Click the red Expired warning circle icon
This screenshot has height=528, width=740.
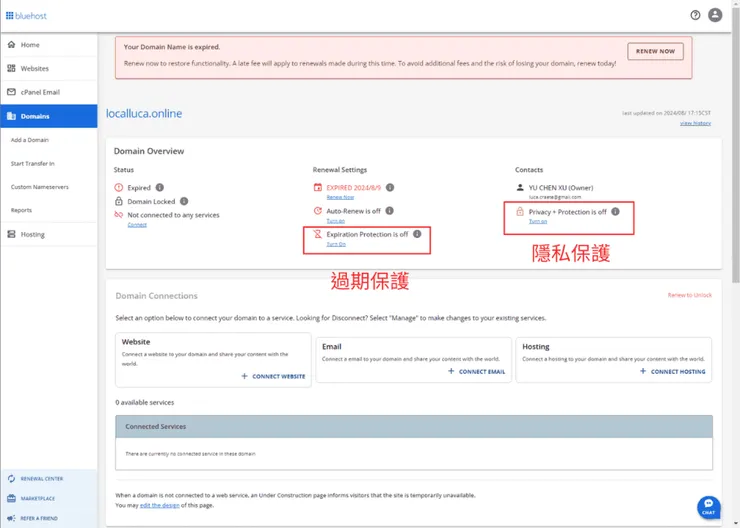[x=118, y=187]
